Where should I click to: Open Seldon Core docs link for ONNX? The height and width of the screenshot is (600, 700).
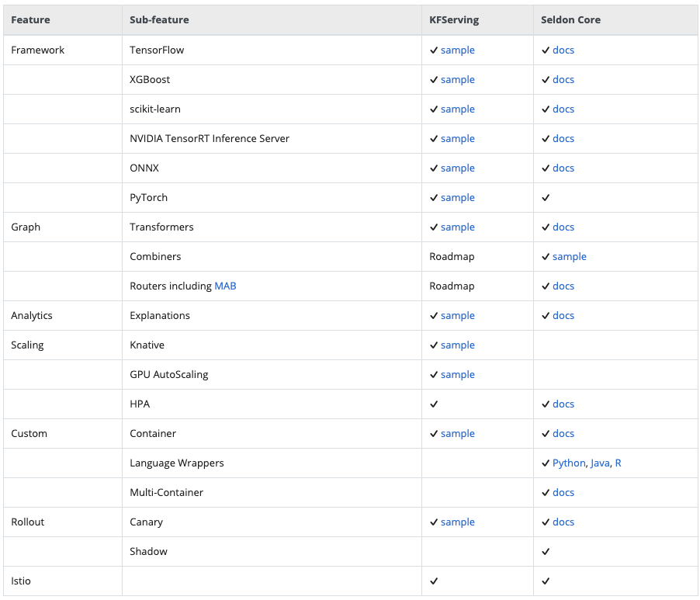click(x=563, y=168)
